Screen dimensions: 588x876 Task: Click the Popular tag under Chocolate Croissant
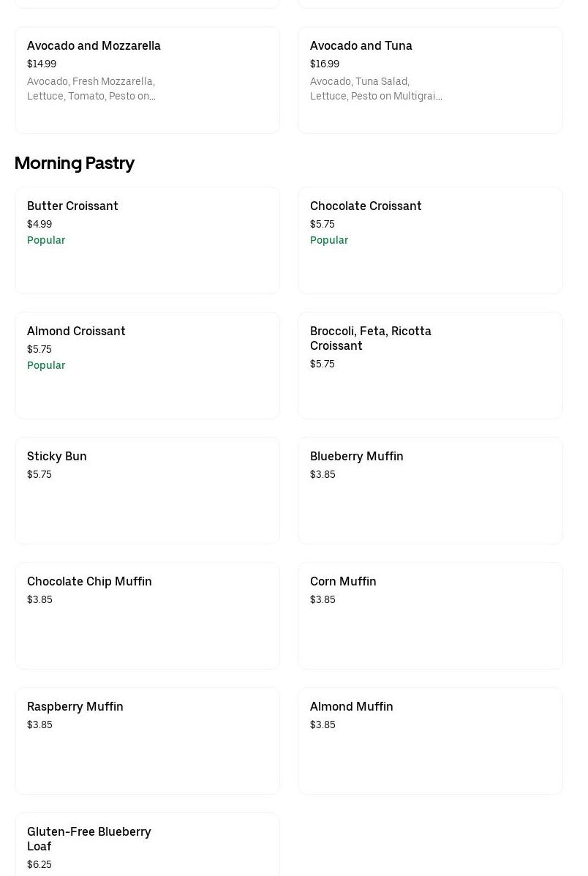329,240
